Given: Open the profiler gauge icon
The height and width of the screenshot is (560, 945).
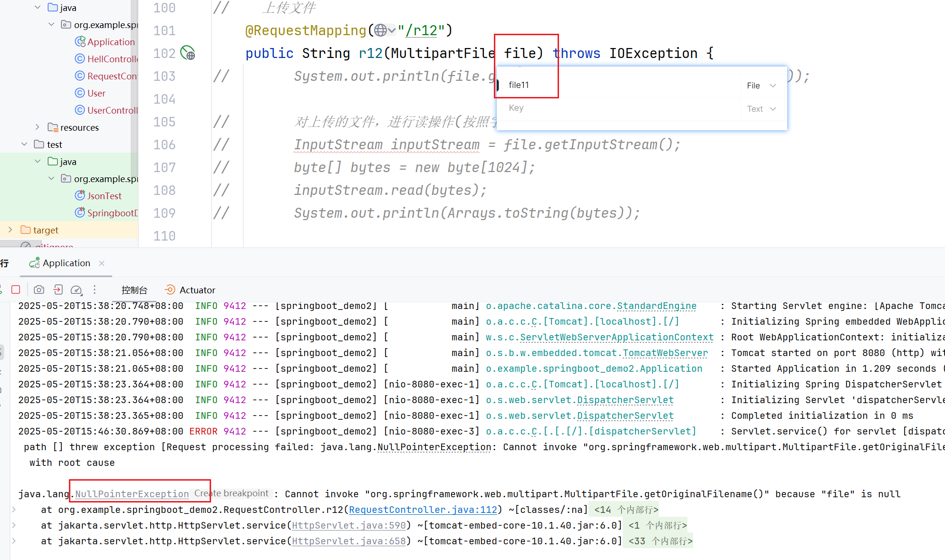Looking at the screenshot, I should pos(76,290).
